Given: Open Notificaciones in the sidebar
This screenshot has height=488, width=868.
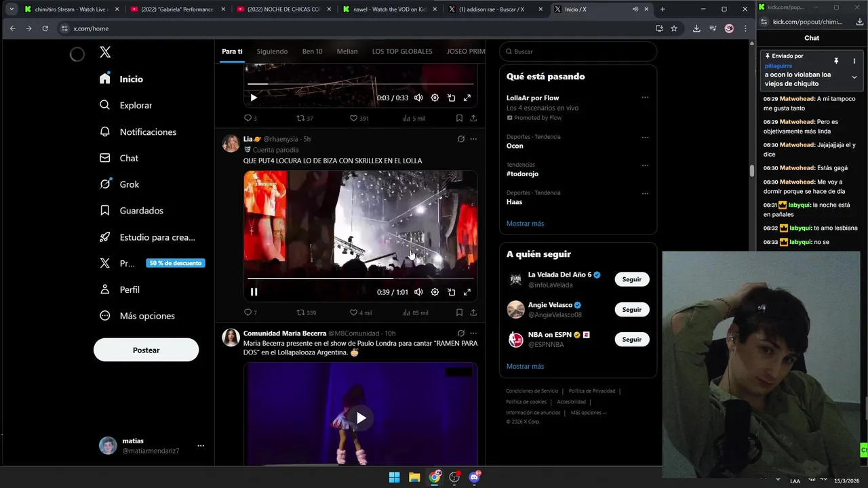Looking at the screenshot, I should pos(138,131).
